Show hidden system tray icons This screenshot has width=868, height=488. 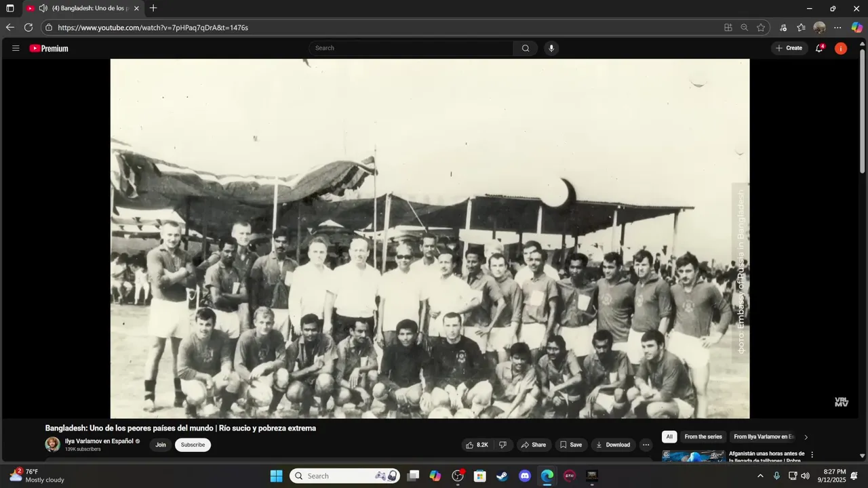(x=760, y=476)
